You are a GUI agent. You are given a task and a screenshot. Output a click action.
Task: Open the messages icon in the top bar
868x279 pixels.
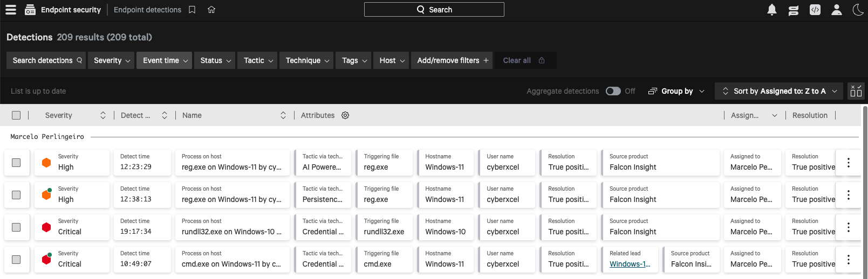794,10
